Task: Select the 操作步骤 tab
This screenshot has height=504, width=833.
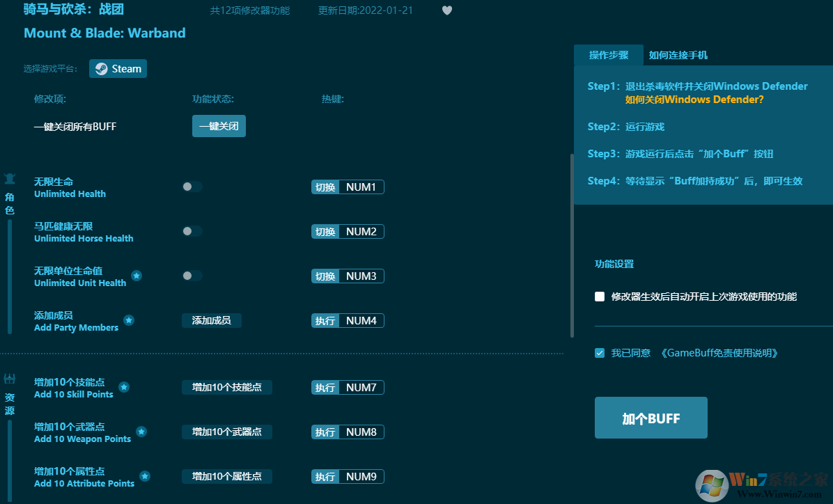Action: tap(609, 55)
